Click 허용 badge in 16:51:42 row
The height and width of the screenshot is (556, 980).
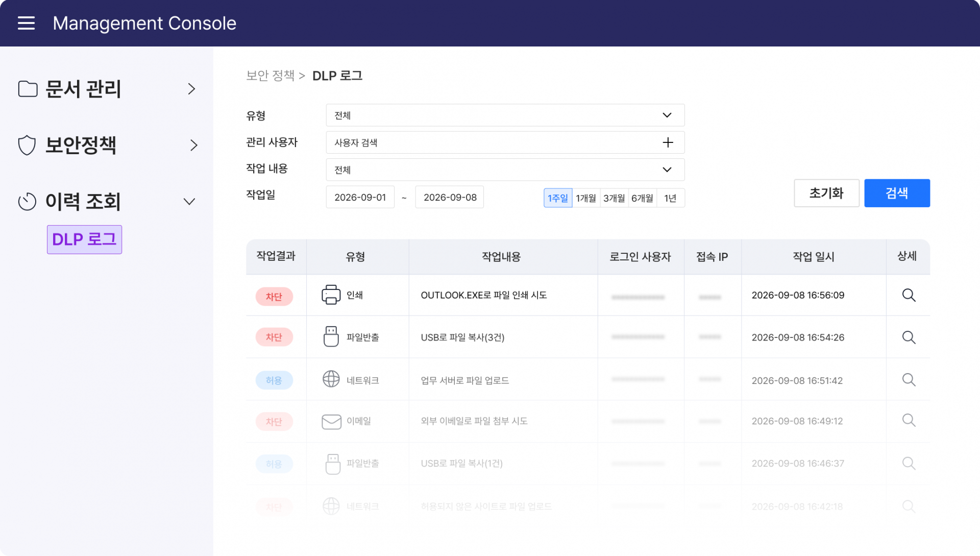(274, 380)
